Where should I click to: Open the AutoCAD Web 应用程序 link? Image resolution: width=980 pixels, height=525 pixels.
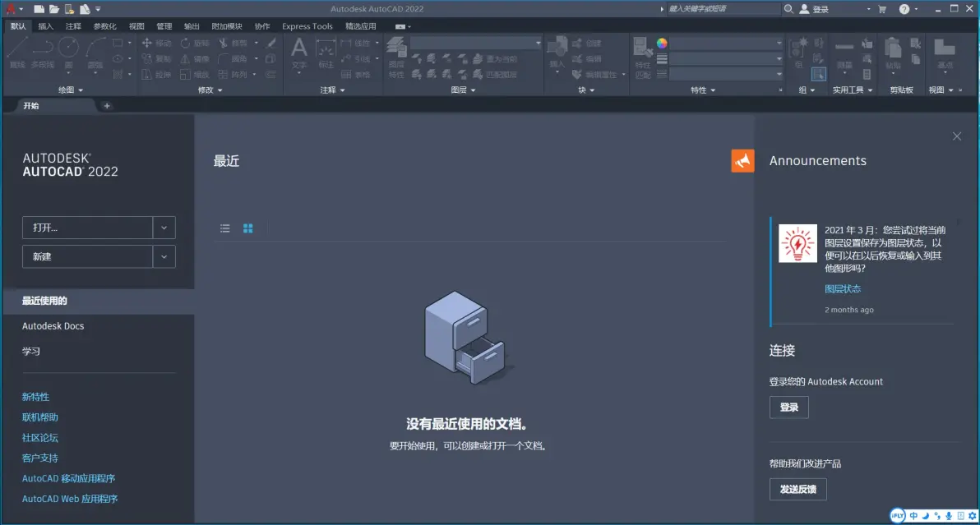point(70,499)
